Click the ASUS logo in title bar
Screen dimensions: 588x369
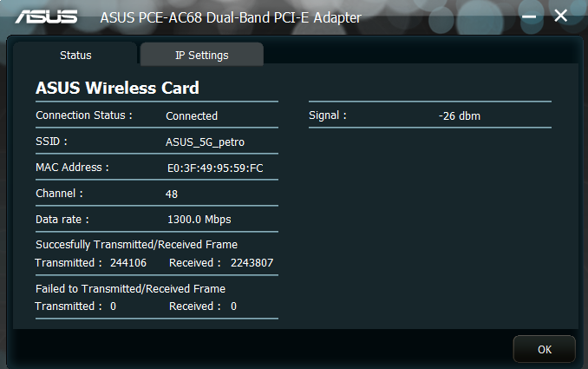[x=46, y=16]
